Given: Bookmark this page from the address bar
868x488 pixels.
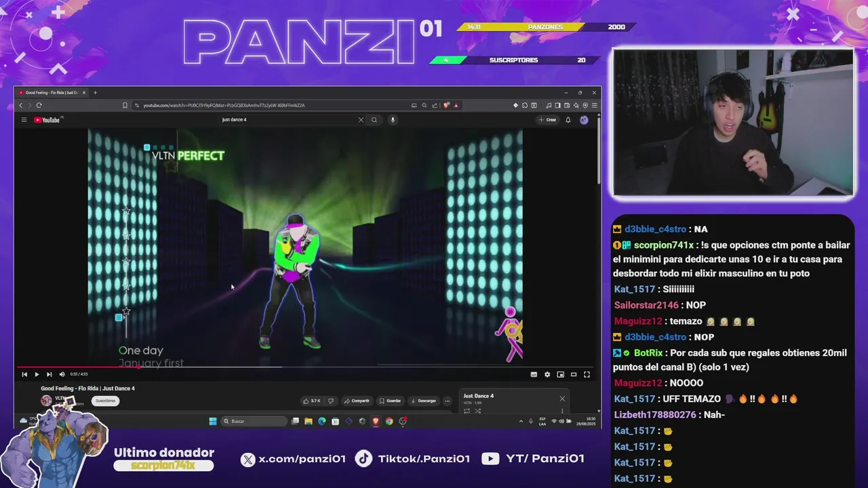Looking at the screenshot, I should 125,105.
